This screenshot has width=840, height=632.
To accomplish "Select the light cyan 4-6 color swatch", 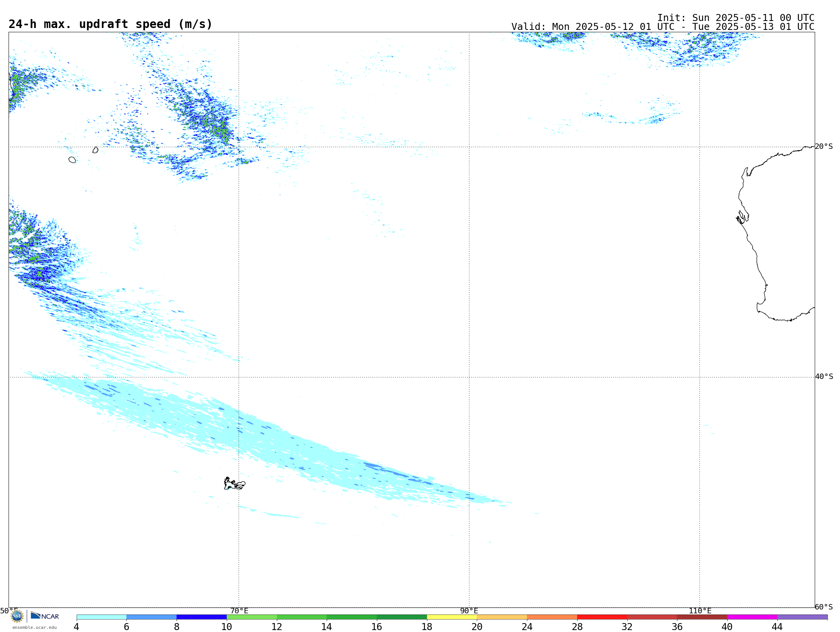I will coord(101,617).
